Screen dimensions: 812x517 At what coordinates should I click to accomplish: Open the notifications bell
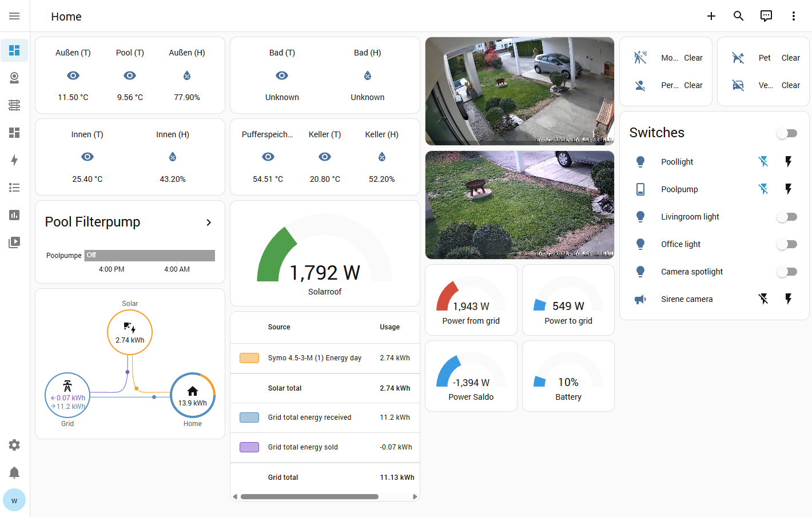tap(14, 472)
